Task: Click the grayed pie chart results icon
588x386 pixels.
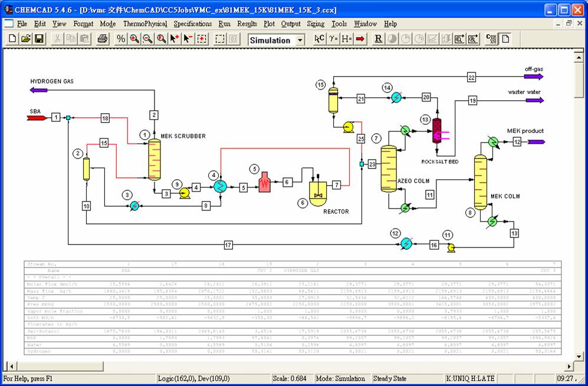Action: pyautogui.click(x=392, y=39)
